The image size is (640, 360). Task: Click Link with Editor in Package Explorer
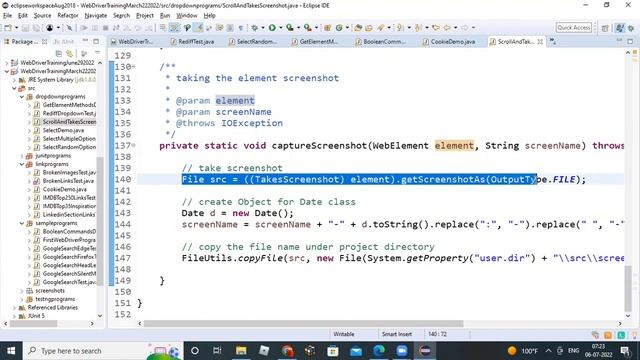click(70, 53)
